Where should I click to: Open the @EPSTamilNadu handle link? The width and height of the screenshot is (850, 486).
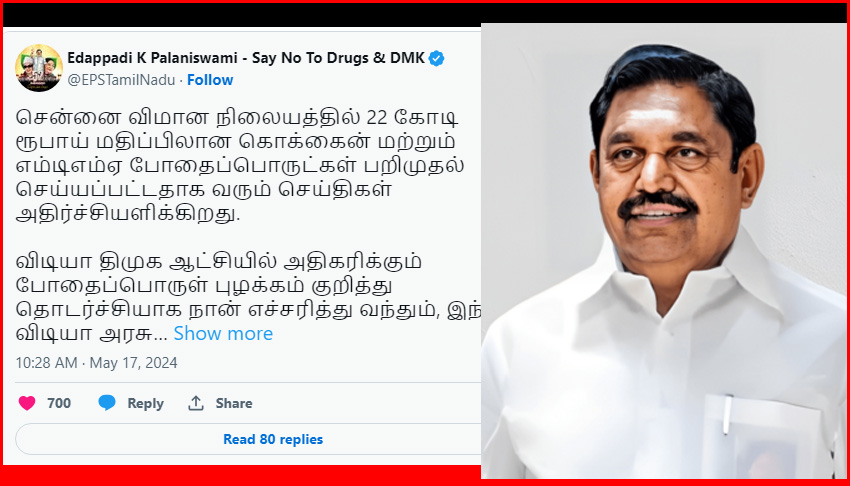[121, 80]
